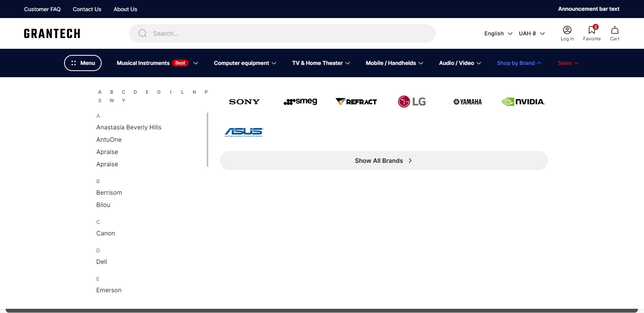Open the Dell brand
This screenshot has height=313, width=644.
(x=102, y=262)
